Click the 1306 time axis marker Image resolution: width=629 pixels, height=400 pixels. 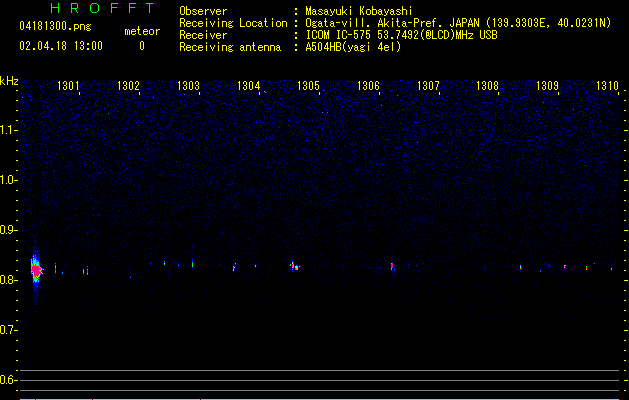[368, 86]
